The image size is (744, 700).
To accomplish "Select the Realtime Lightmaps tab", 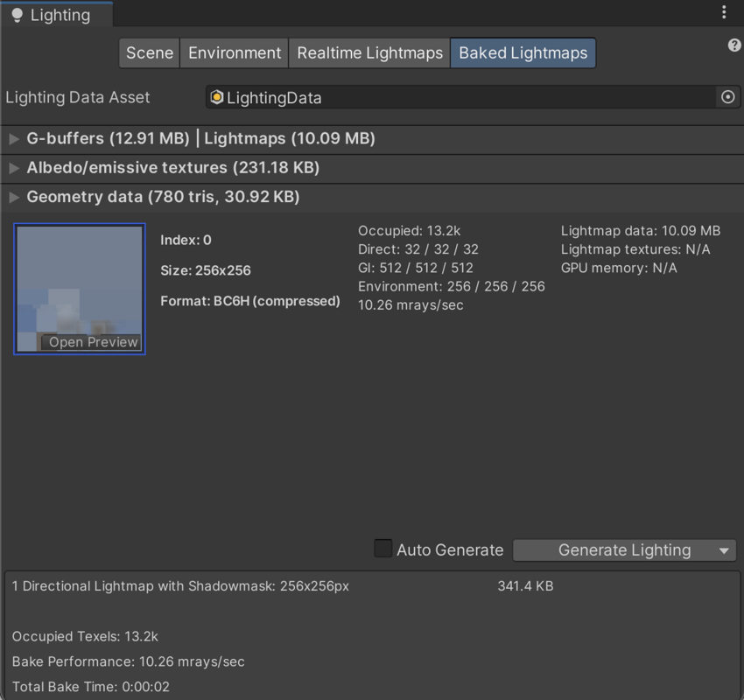I will [369, 52].
